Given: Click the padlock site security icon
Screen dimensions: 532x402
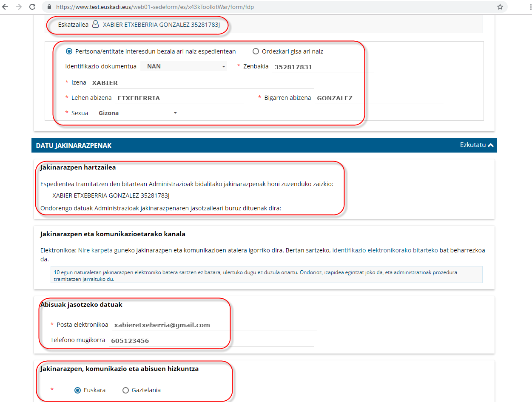Looking at the screenshot, I should [x=49, y=7].
